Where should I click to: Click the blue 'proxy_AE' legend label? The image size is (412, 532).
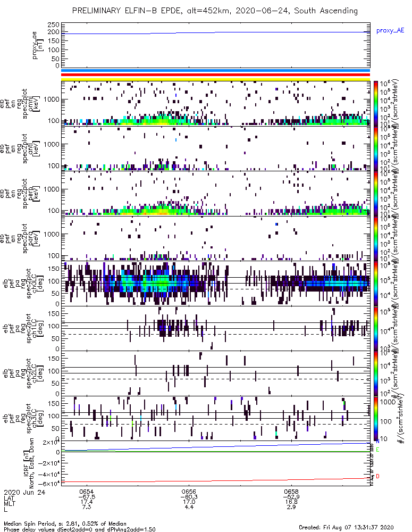click(390, 30)
